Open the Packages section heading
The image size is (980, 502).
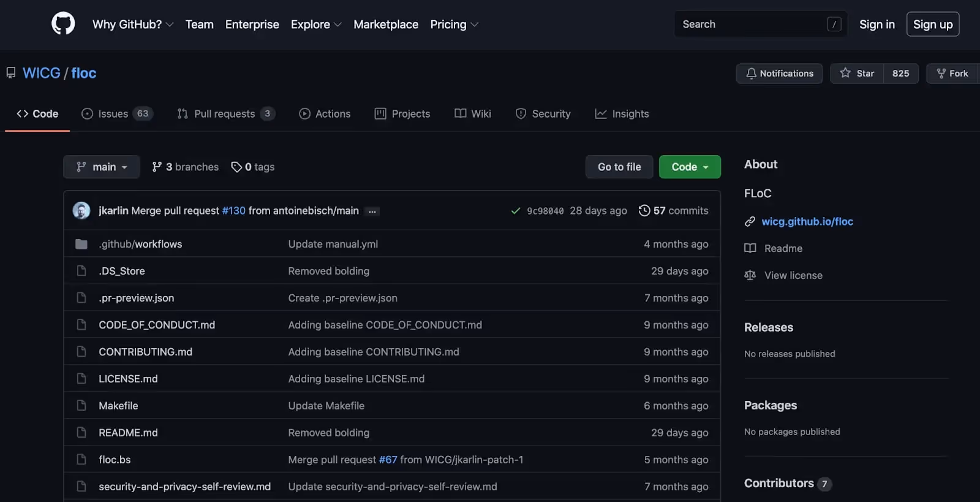point(771,405)
